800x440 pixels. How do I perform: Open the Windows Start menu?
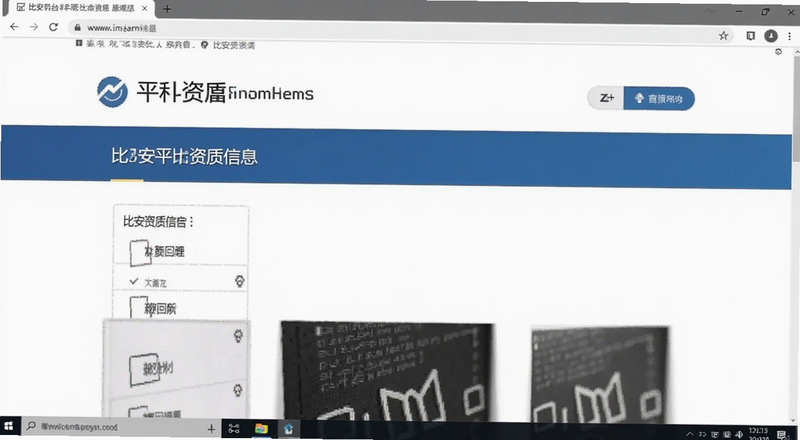pyautogui.click(x=8, y=428)
